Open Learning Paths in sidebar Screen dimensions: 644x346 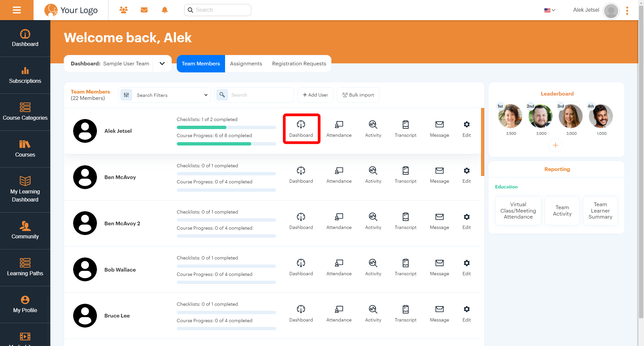click(x=25, y=268)
